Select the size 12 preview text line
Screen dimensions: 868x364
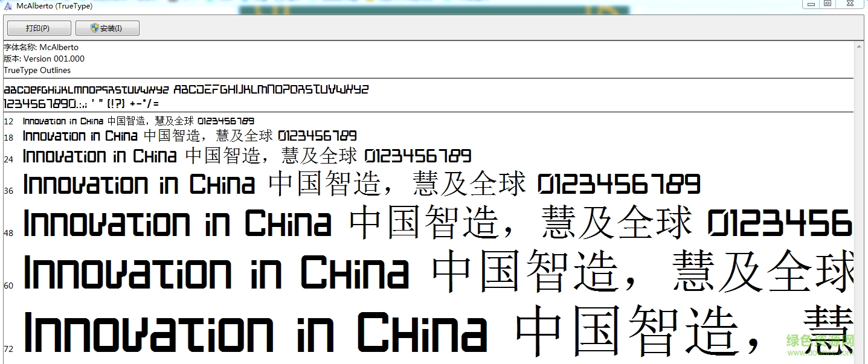coord(138,121)
